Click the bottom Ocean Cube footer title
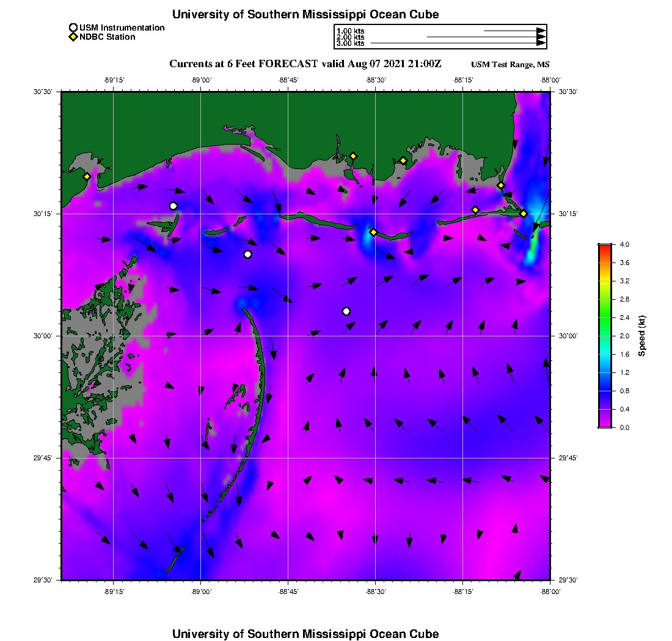Viewport: 672px width, 641px height. pyautogui.click(x=305, y=634)
